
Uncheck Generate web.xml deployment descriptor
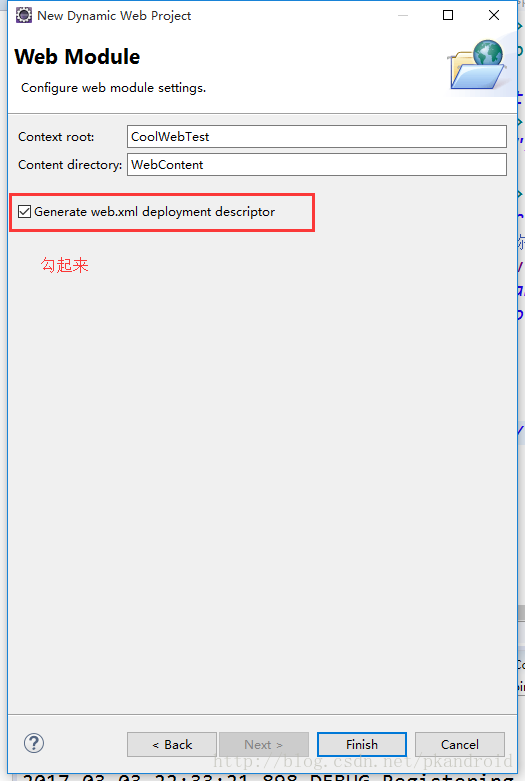coord(24,212)
